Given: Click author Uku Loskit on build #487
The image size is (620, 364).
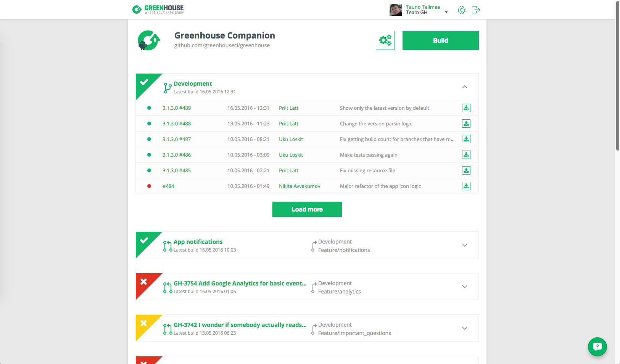Looking at the screenshot, I should pyautogui.click(x=291, y=139).
